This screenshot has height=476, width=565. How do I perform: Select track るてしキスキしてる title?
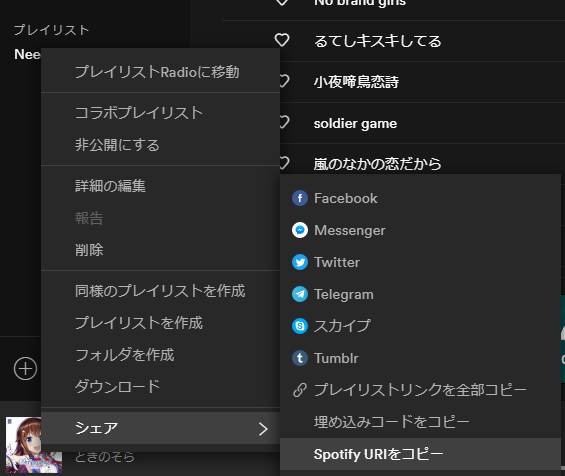378,41
